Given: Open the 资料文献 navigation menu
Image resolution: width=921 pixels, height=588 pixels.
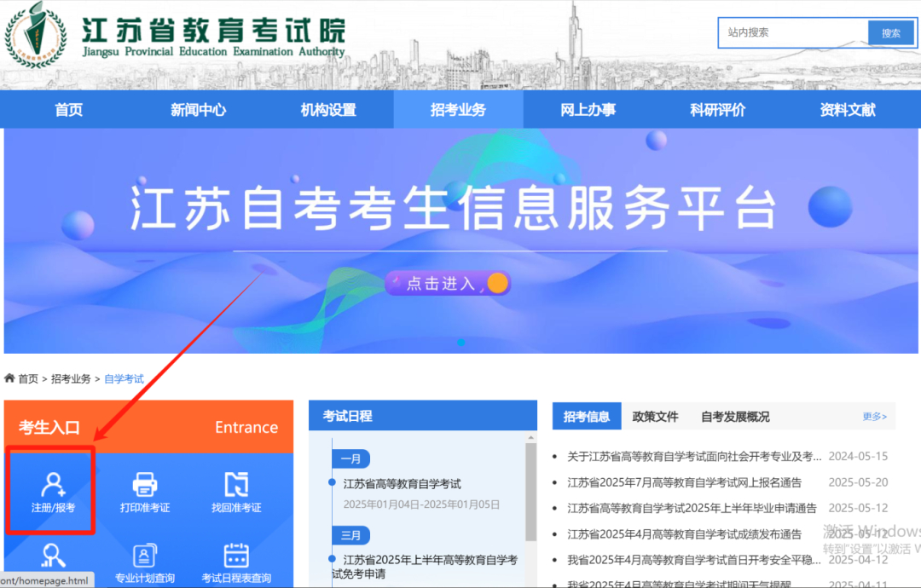Looking at the screenshot, I should tap(848, 110).
